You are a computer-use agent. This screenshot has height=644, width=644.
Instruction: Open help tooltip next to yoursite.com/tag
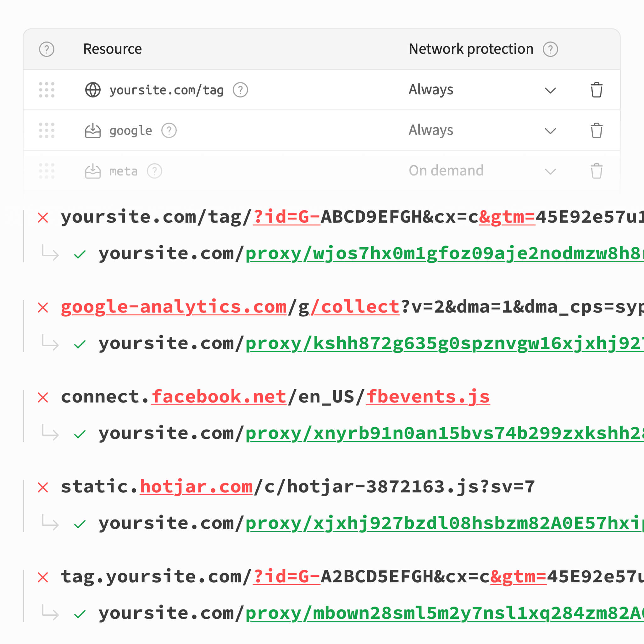pos(240,90)
